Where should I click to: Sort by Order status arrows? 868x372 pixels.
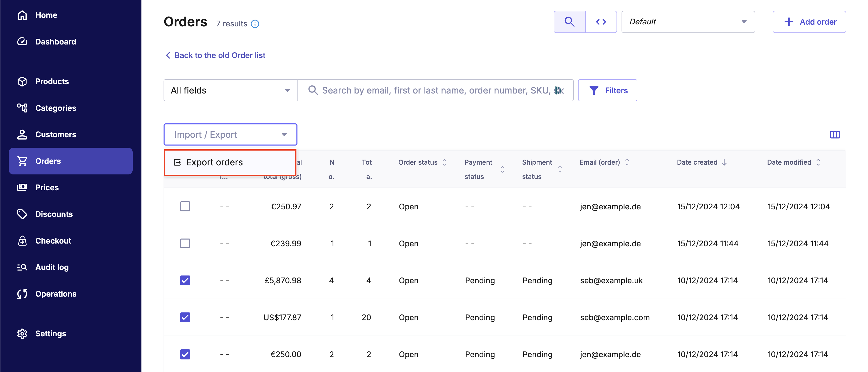coord(444,162)
